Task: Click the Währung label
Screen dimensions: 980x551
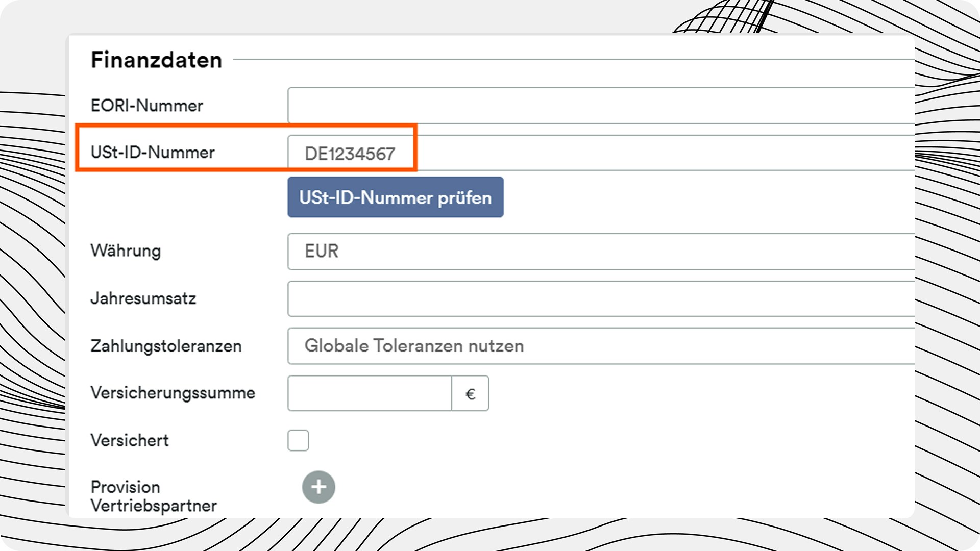Action: (x=126, y=251)
